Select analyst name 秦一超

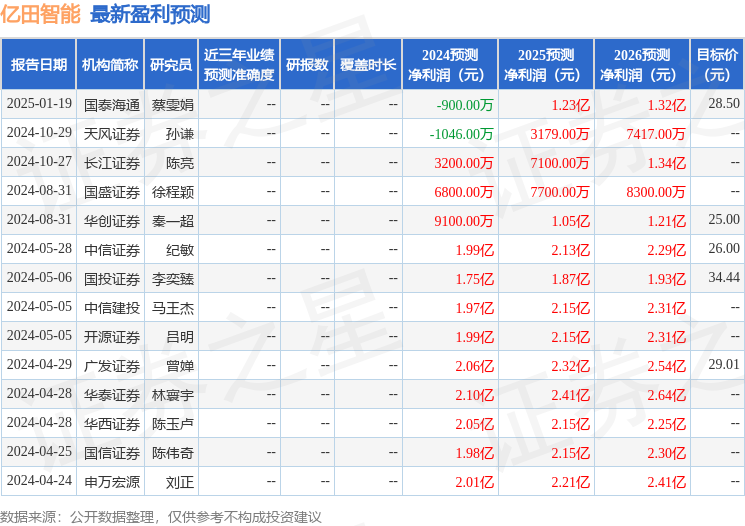coord(172,221)
